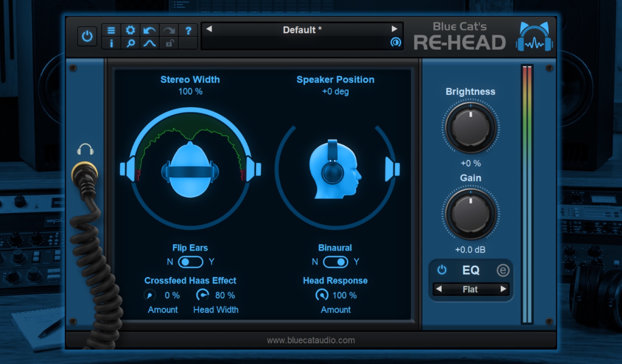Click the speaker icon in Speaker Position
The image size is (622, 364).
(x=392, y=169)
